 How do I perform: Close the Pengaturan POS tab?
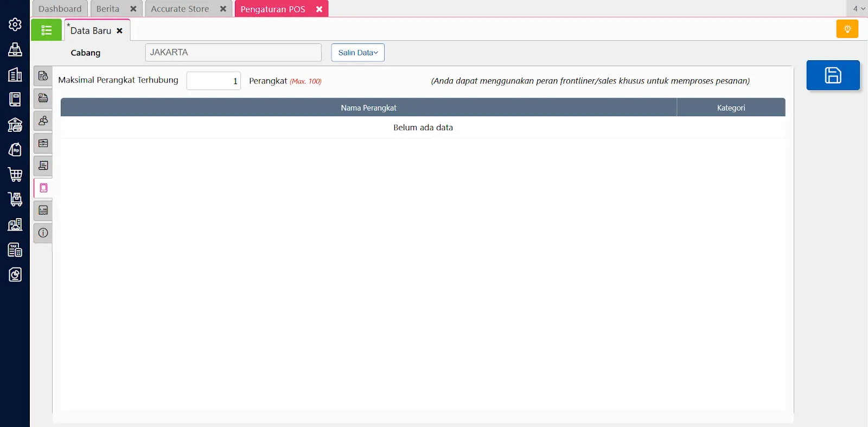(319, 9)
